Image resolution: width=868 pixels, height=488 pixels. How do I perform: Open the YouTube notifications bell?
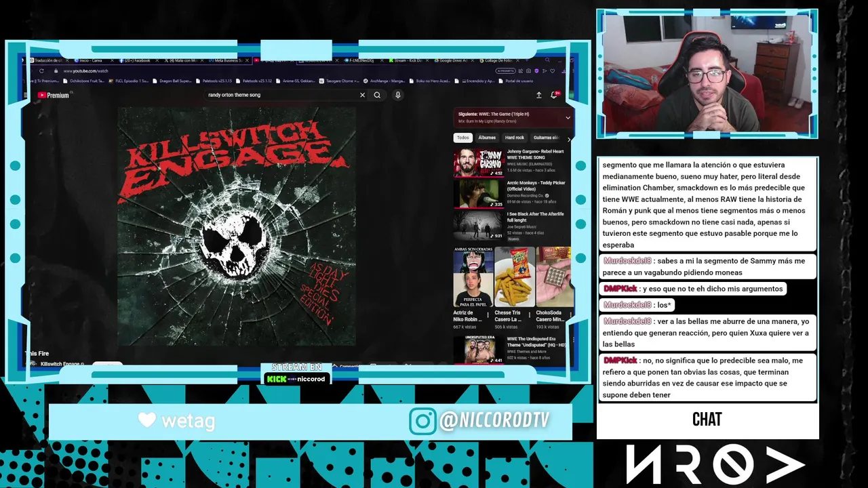(555, 95)
